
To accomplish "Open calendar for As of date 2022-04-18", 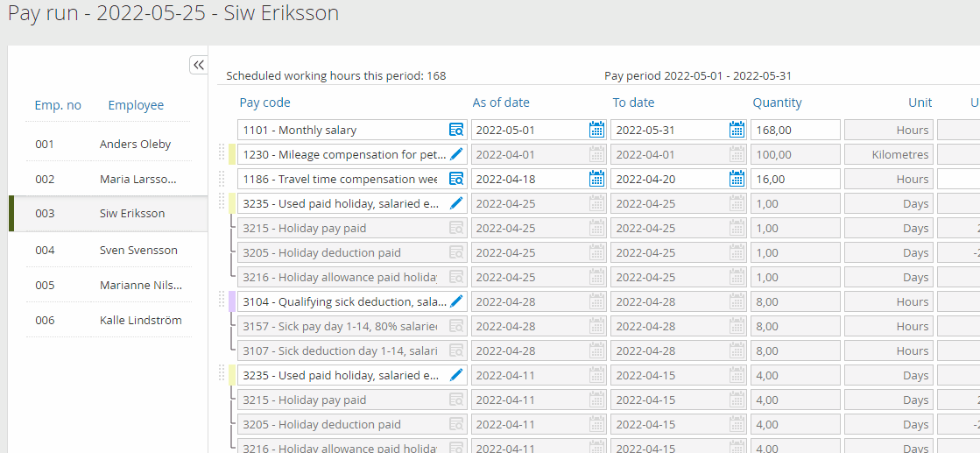I will [x=596, y=180].
